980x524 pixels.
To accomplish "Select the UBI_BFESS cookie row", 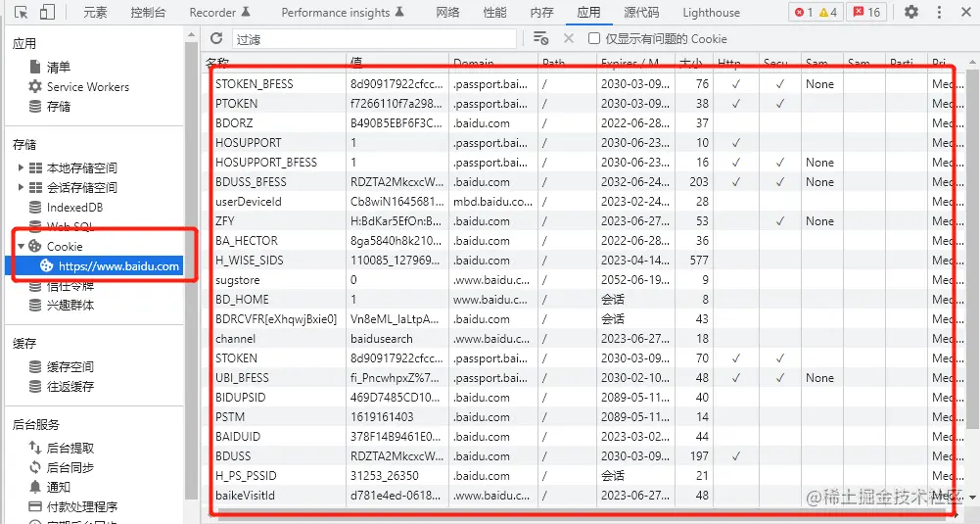I will pos(582,378).
